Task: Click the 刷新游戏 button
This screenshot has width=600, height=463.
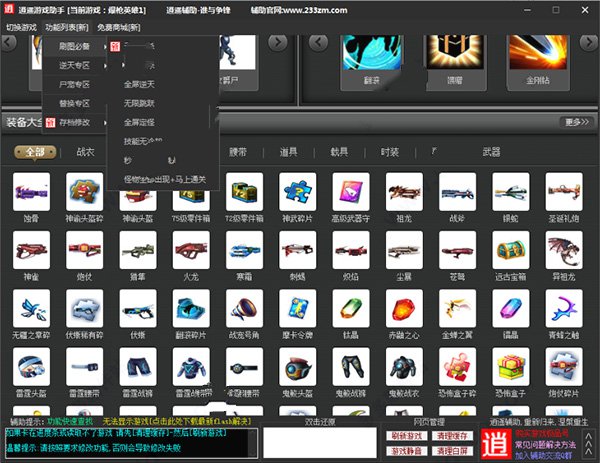Action: coord(406,436)
